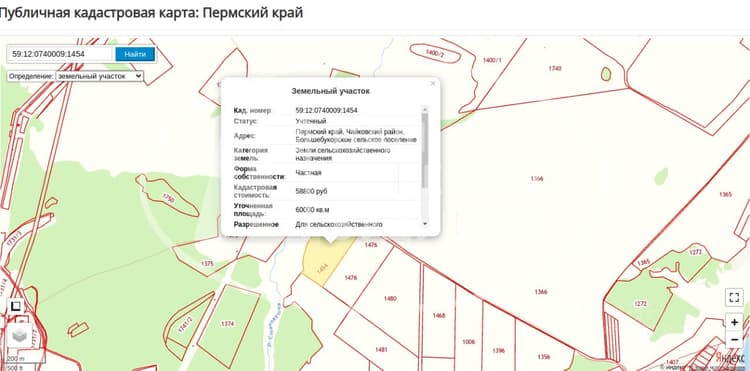Click the popup scrollbar down arrow
The image size is (750, 371).
(x=425, y=224)
